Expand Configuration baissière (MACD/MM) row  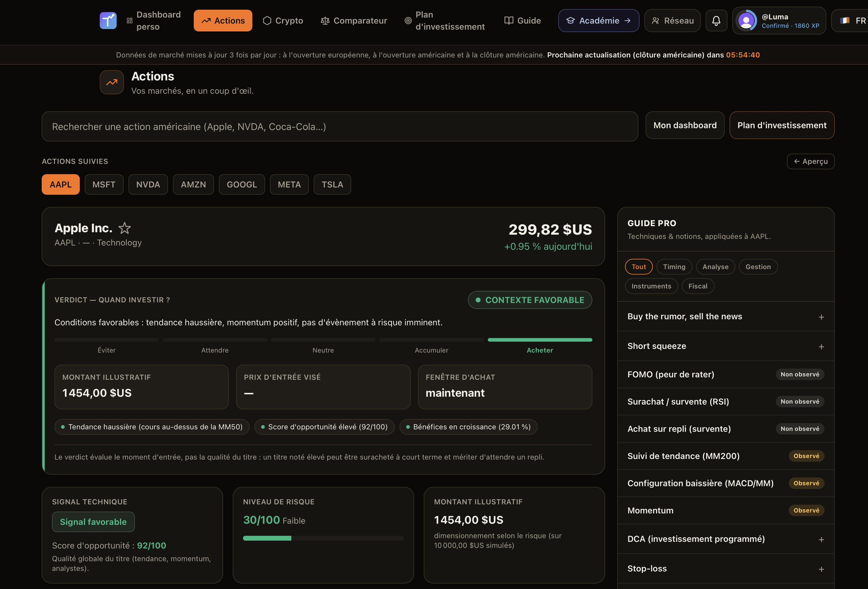point(726,483)
